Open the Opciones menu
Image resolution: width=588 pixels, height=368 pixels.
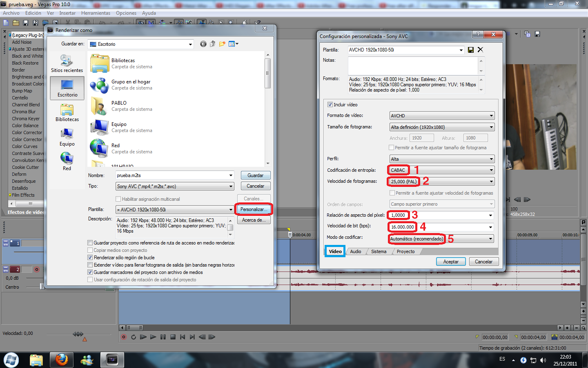point(126,13)
